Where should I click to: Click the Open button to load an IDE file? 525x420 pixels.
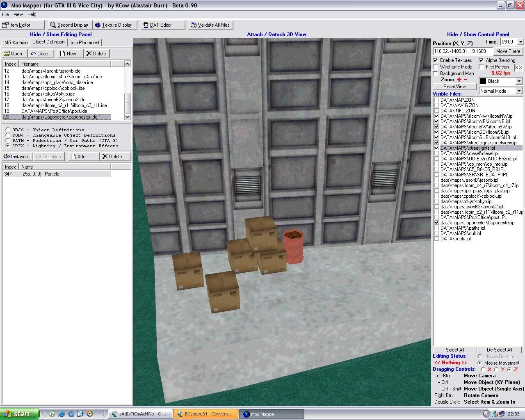(14, 53)
